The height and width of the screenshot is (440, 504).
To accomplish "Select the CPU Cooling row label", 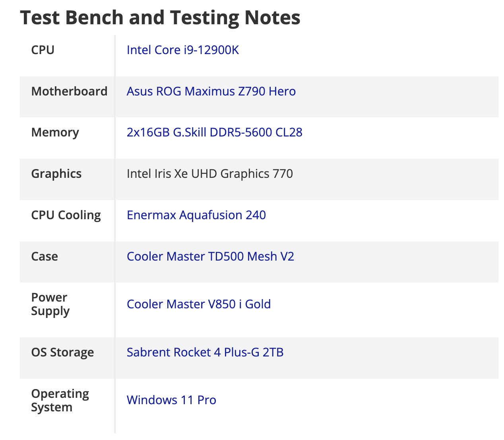I will (66, 215).
